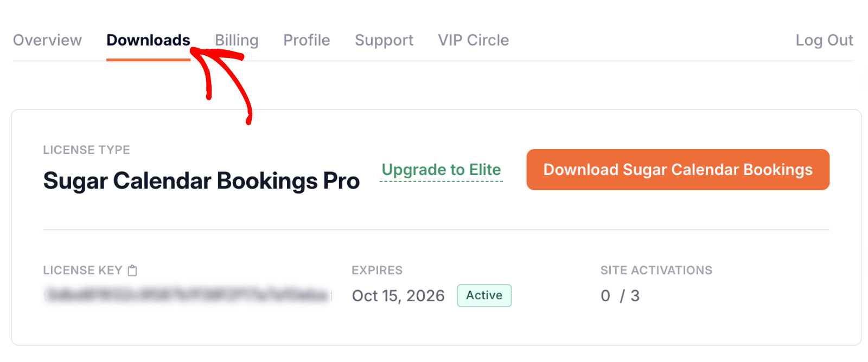Image resolution: width=868 pixels, height=362 pixels.
Task: Click the EXPIRES heading
Action: pos(377,270)
